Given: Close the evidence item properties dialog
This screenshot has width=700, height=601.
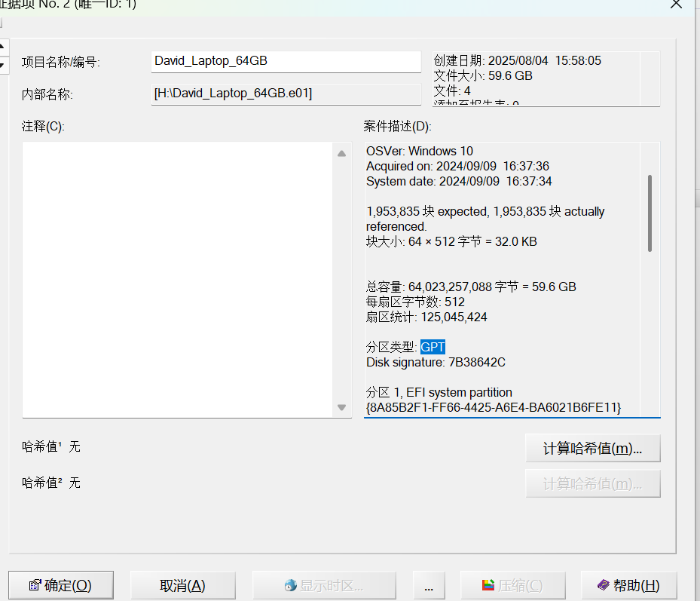Looking at the screenshot, I should pyautogui.click(x=676, y=5).
